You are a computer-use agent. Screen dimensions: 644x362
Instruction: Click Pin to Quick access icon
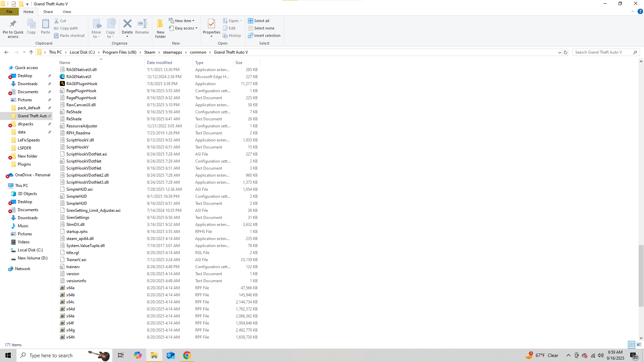(13, 24)
